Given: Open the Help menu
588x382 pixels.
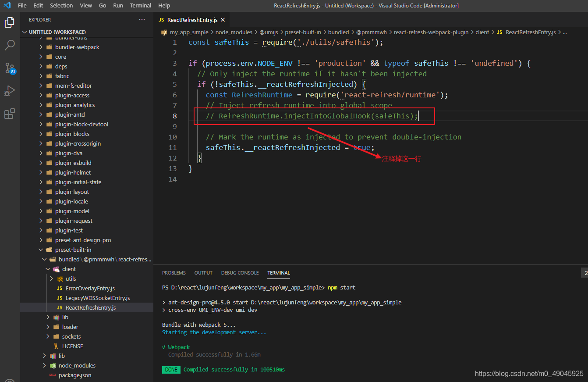Looking at the screenshot, I should [164, 5].
